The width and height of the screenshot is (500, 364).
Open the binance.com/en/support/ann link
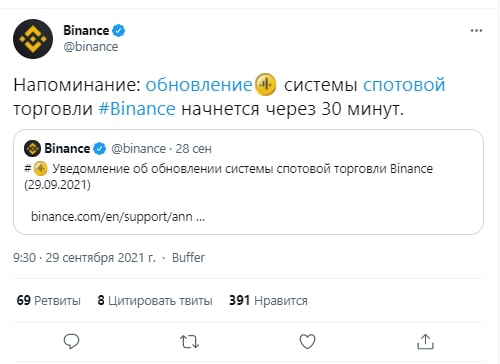point(118,217)
